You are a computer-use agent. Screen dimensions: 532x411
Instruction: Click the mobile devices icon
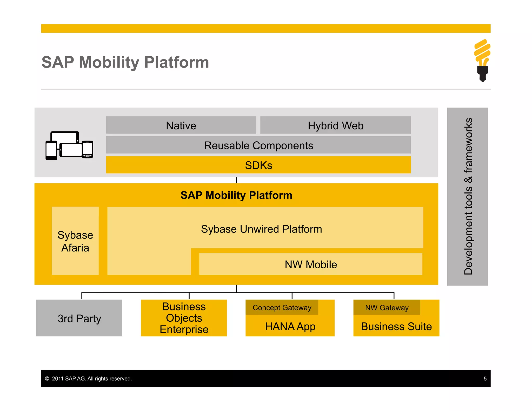pyautogui.click(x=69, y=145)
